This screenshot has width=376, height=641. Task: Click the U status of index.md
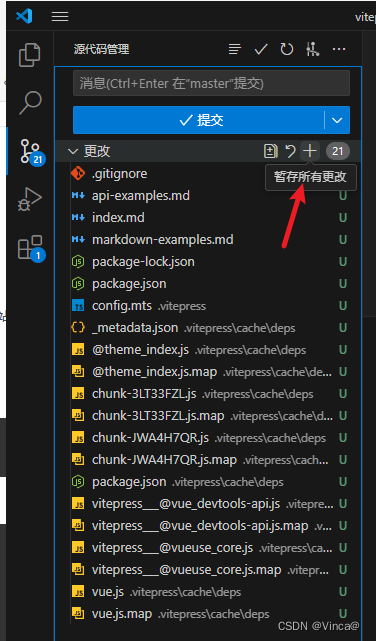point(342,217)
